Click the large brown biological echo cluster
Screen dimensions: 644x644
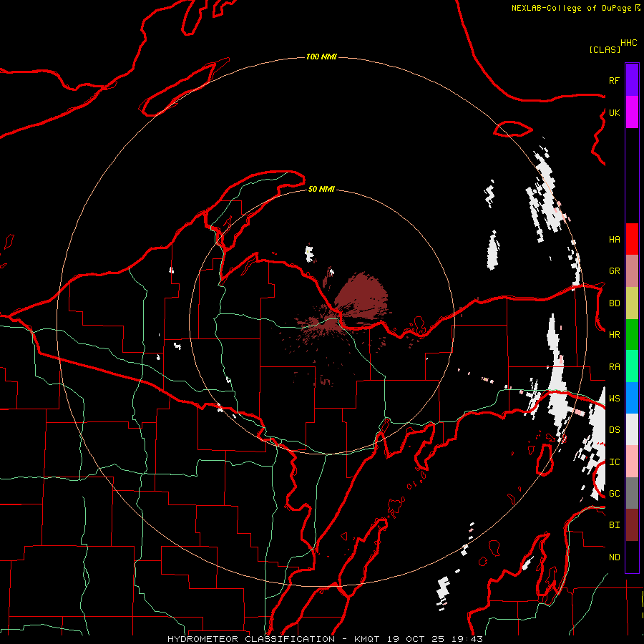click(x=362, y=296)
